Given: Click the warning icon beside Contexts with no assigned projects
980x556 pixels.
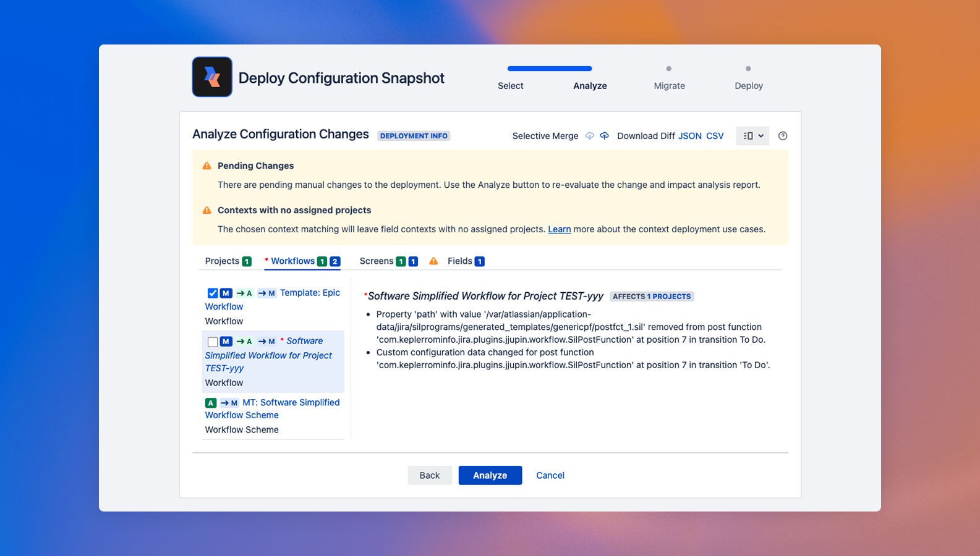Looking at the screenshot, I should point(207,211).
